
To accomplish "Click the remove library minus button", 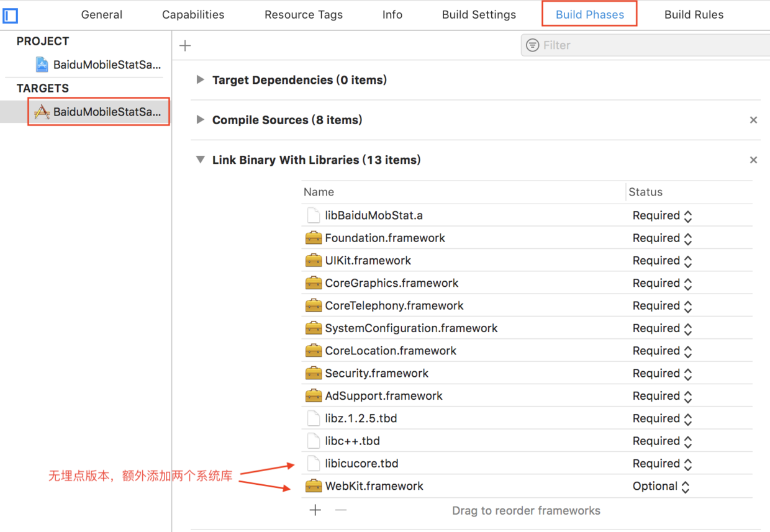I will [x=340, y=510].
